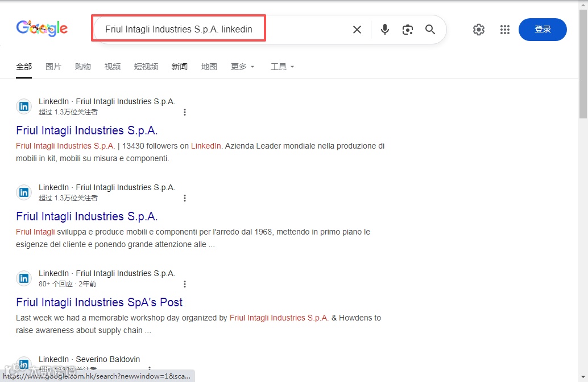The width and height of the screenshot is (588, 382).
Task: Switch to the 新闻 tab
Action: point(180,67)
